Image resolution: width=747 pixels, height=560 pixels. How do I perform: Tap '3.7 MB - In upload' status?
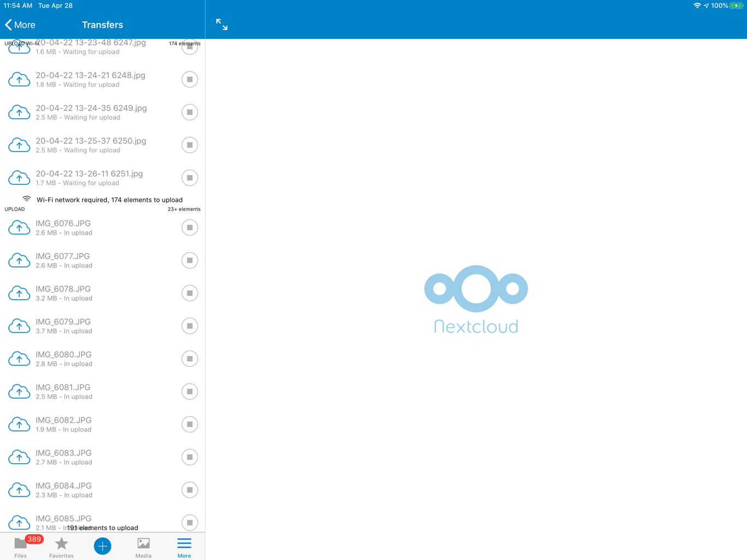coord(64,331)
